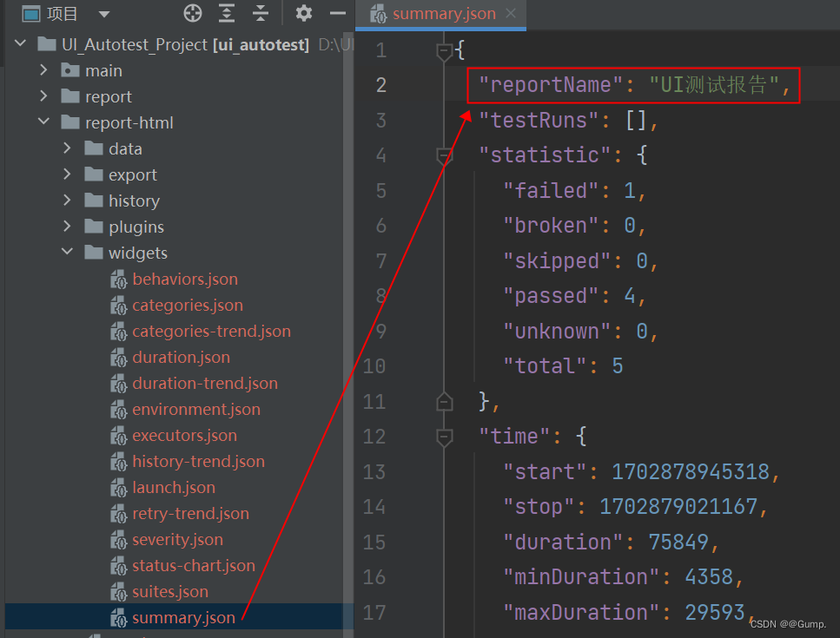
Task: Select the export folder label
Action: point(133,175)
